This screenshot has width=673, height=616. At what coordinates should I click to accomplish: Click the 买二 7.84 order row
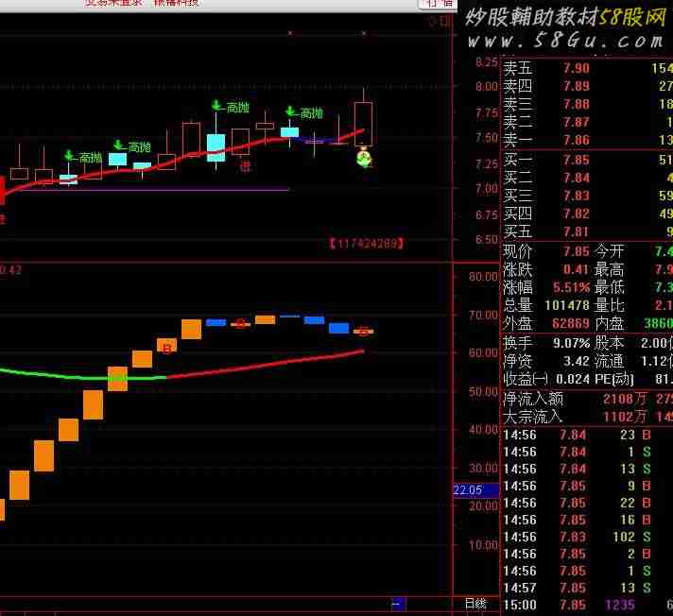[x=587, y=178]
